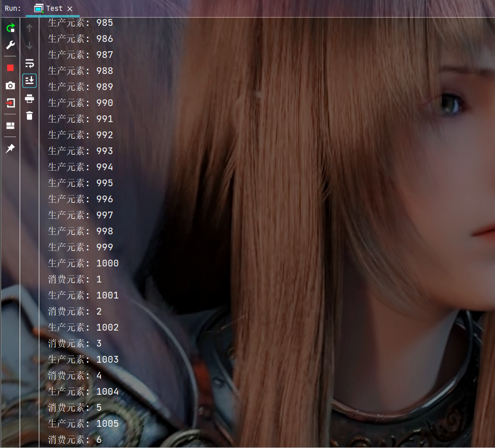
Task: Click console line 生产元素: 985
Action: coord(81,23)
